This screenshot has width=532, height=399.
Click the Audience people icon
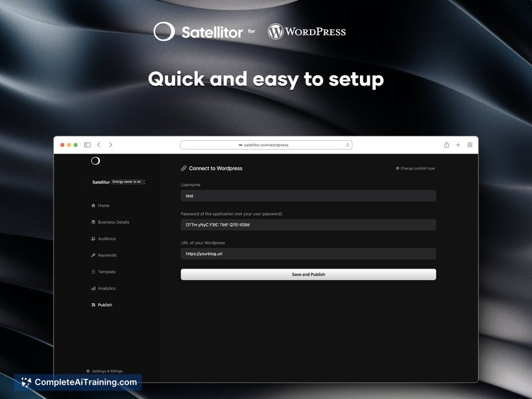click(x=93, y=239)
